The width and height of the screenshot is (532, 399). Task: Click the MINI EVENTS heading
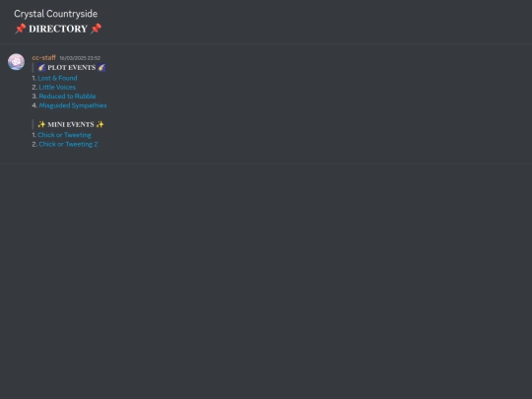[71, 124]
